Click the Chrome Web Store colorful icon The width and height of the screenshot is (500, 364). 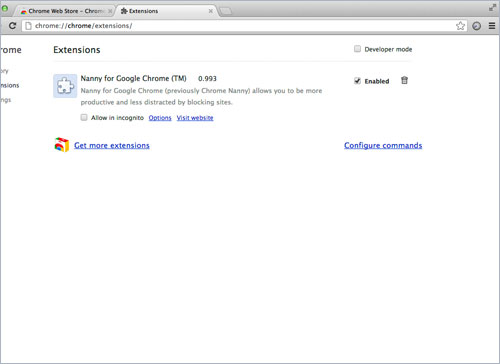tap(62, 145)
